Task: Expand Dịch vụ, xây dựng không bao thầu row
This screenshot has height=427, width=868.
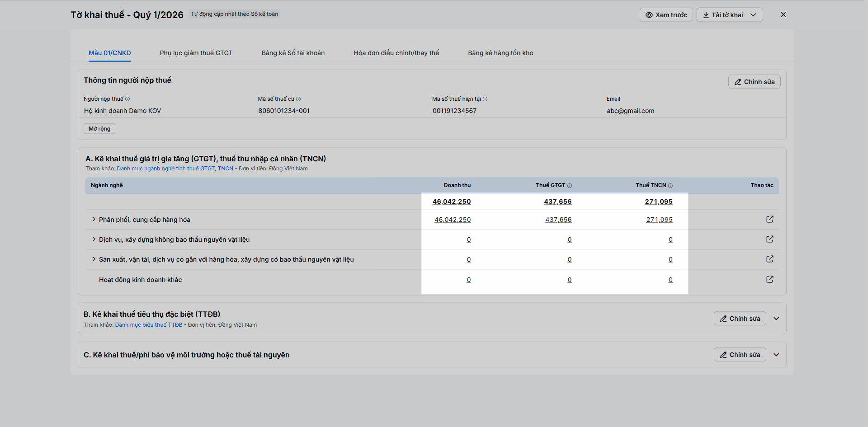Action: (x=94, y=239)
